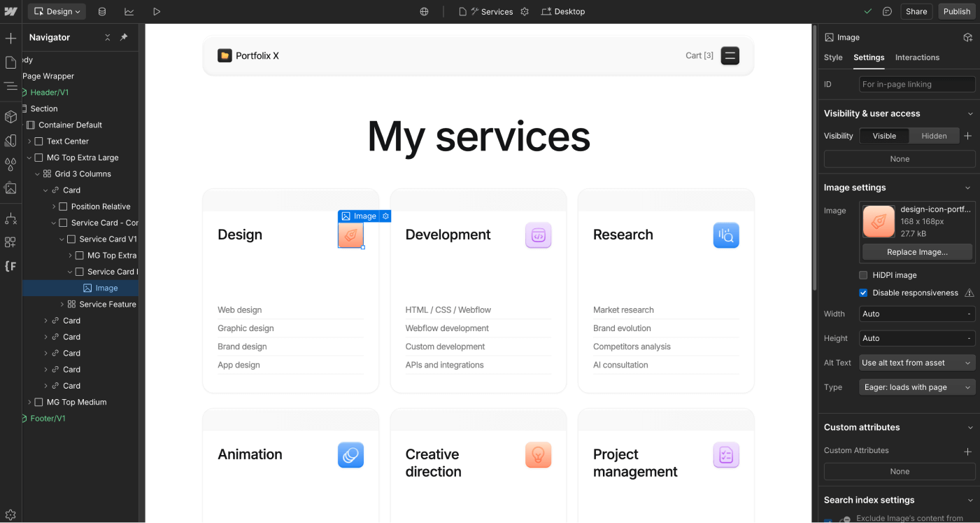This screenshot has width=980, height=523.
Task: Open the Variables panel
Action: click(x=11, y=164)
